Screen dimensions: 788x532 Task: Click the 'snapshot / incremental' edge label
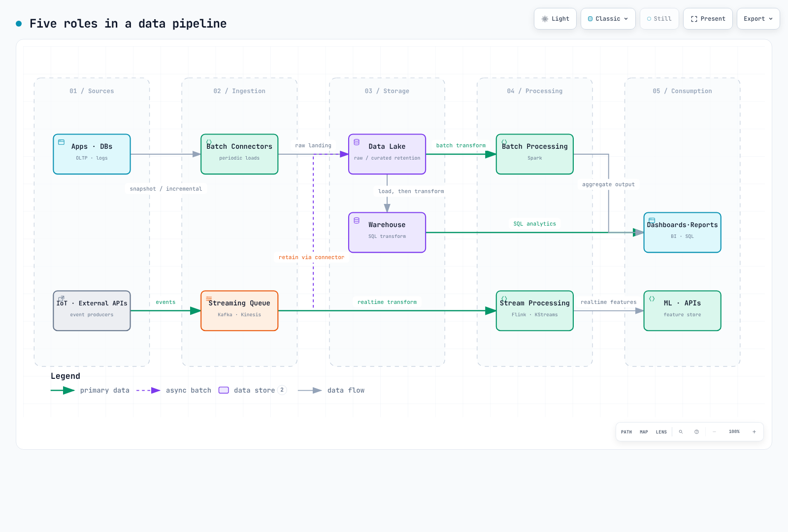166,189
